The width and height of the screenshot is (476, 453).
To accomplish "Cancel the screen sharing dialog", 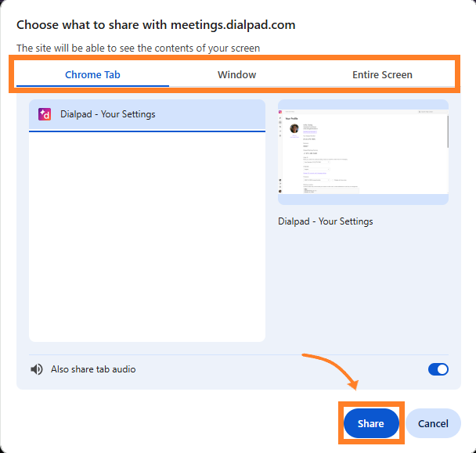I will 433,423.
